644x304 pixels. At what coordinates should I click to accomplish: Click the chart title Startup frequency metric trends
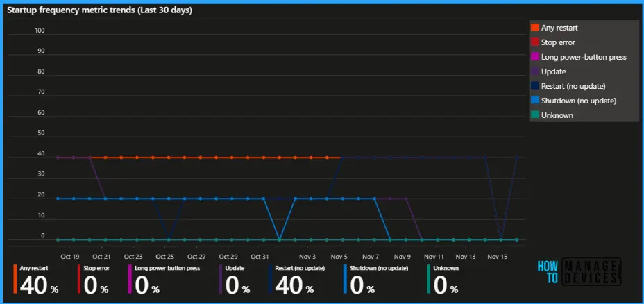[x=99, y=10]
